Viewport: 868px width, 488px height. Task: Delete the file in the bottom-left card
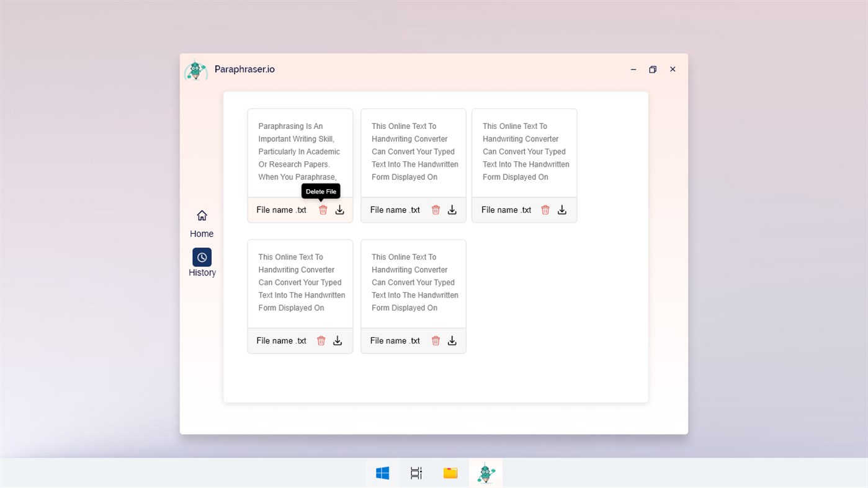[x=321, y=340]
